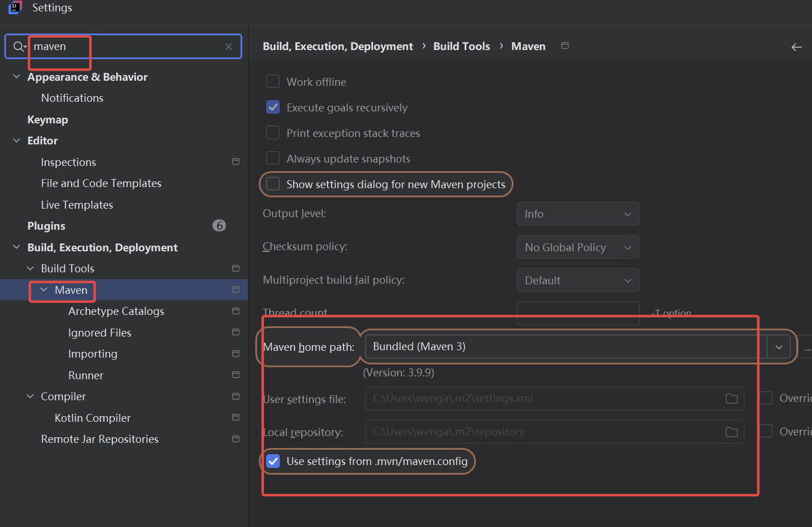
Task: Click the project-level icon beside Maven breadcrumb
Action: (565, 45)
